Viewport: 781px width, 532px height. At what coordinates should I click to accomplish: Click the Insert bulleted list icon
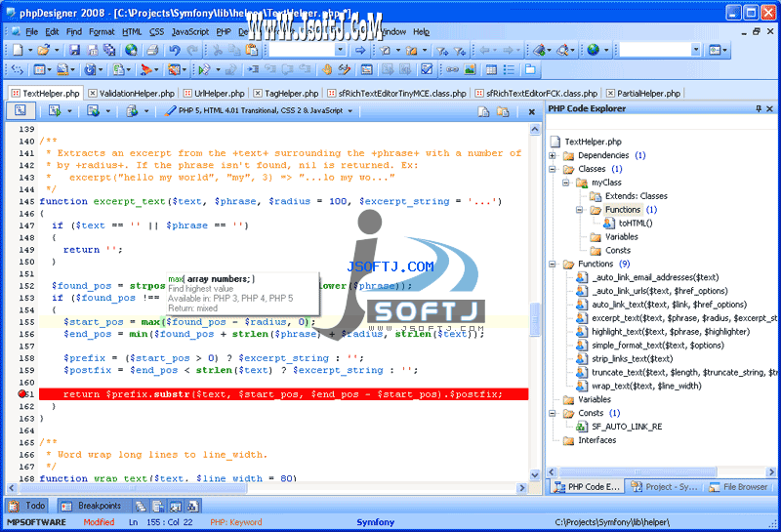pyautogui.click(x=509, y=69)
